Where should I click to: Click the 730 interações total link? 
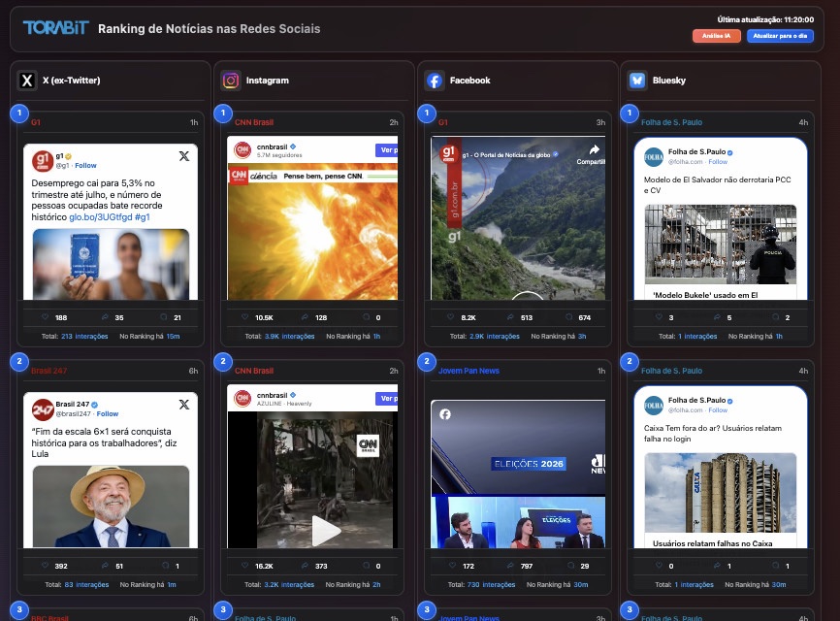491,585
